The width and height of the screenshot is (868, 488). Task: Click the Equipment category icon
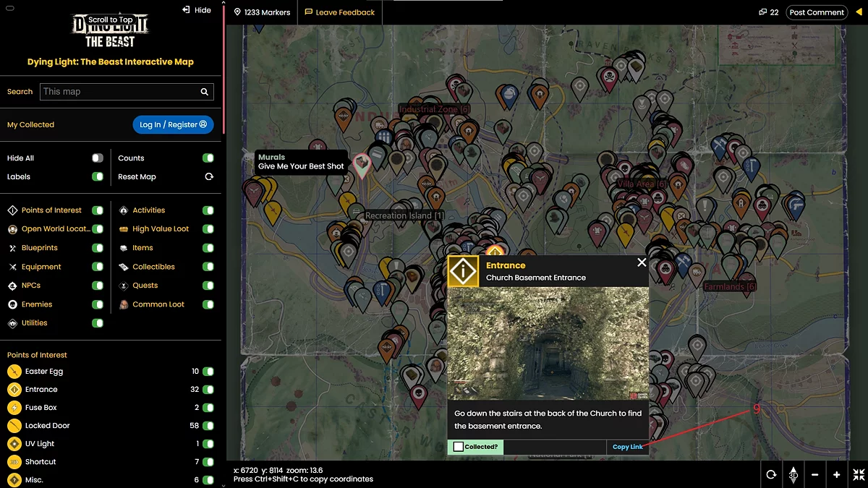[x=12, y=267]
